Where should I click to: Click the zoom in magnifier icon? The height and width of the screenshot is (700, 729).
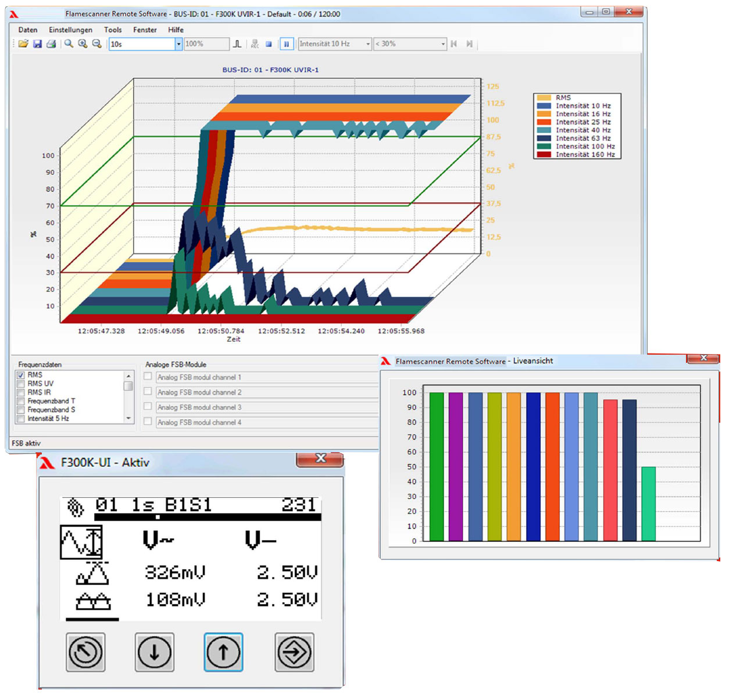(x=83, y=44)
